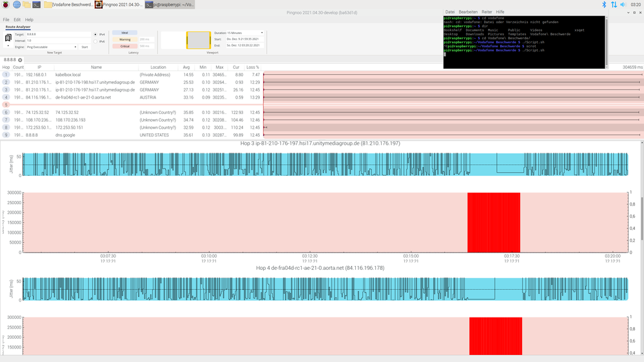This screenshot has height=362, width=644.
Task: Open the File menu
Action: point(6,20)
